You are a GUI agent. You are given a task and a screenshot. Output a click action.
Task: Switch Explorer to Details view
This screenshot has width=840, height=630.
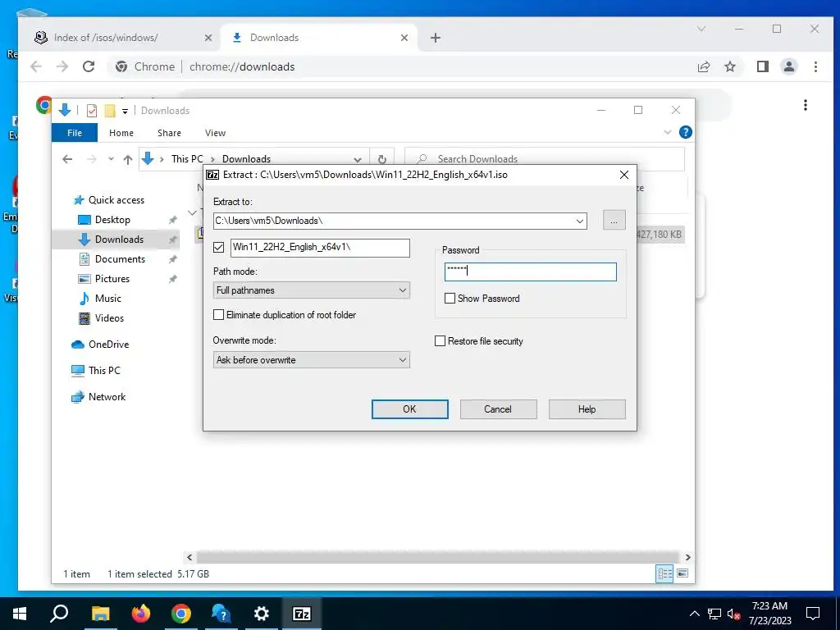pos(664,573)
